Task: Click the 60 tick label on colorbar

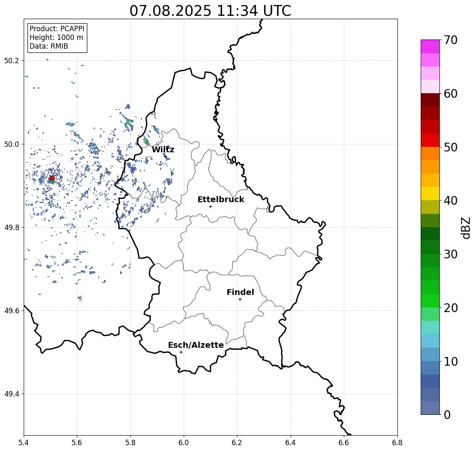Action: click(451, 94)
